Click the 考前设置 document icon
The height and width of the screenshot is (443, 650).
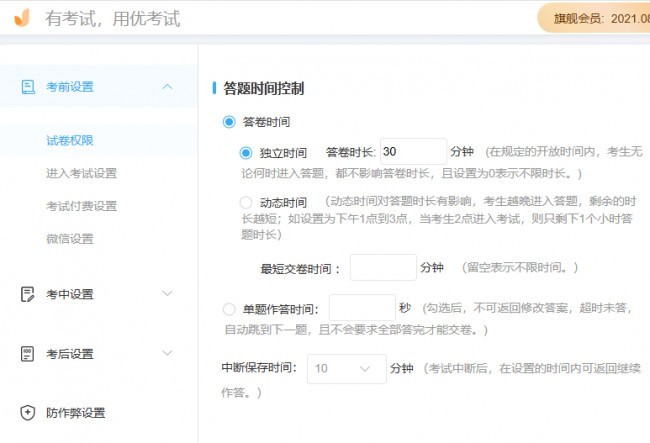click(28, 87)
